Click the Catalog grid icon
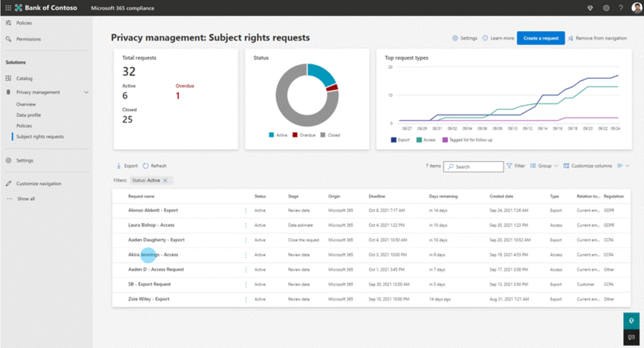The image size is (644, 348). pyautogui.click(x=8, y=78)
